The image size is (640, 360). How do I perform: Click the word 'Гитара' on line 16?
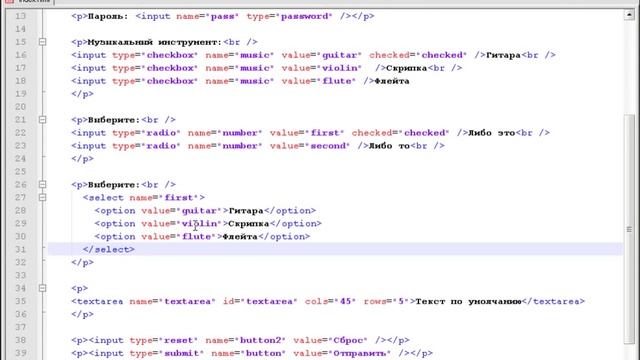pyautogui.click(x=503, y=55)
